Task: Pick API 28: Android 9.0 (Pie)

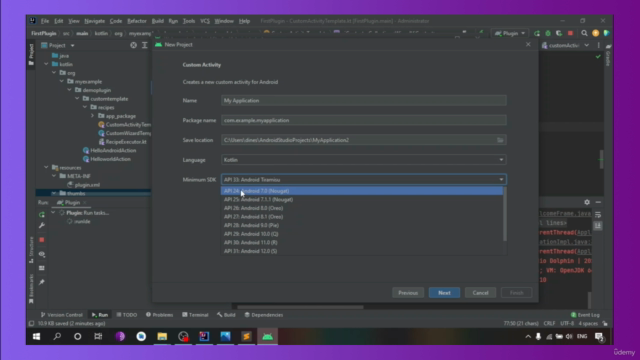Action: (x=362, y=225)
